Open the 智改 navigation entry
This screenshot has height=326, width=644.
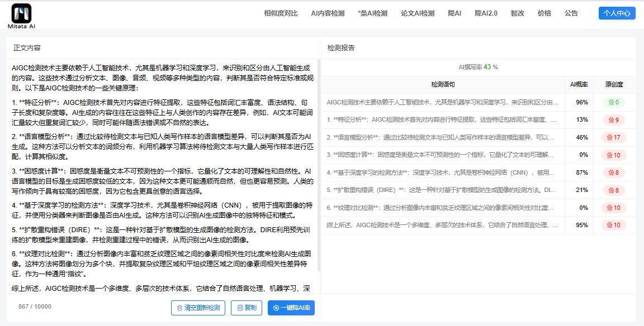click(x=517, y=13)
